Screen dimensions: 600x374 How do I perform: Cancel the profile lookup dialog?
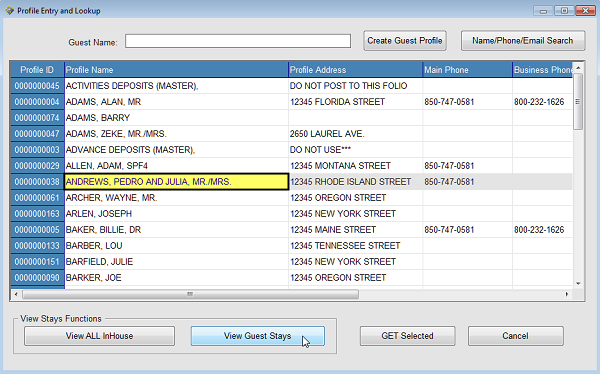pyautogui.click(x=515, y=336)
